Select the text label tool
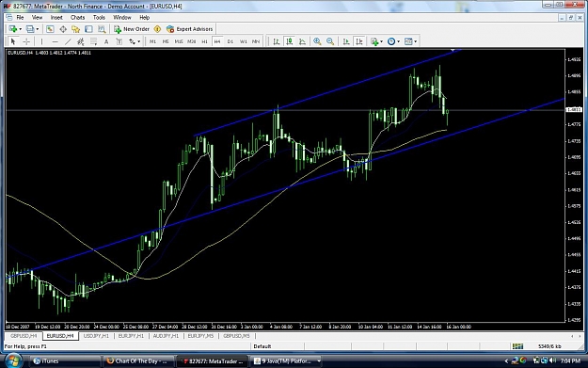The height and width of the screenshot is (368, 588). coord(119,41)
